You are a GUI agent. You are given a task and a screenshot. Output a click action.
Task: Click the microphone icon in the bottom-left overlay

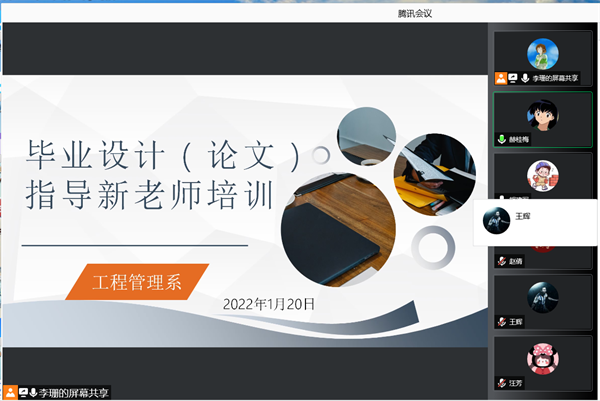click(x=33, y=393)
